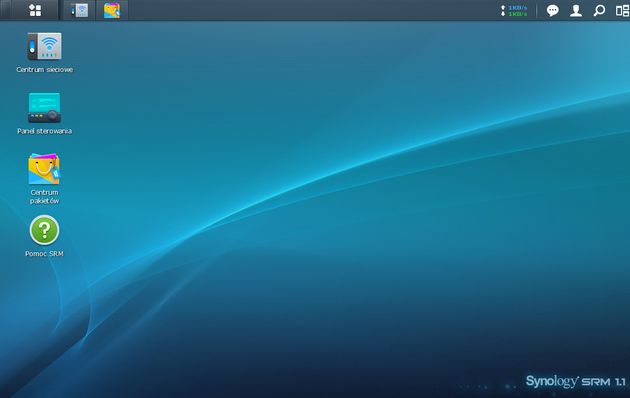
Task: Show the network upload/download speed indicator
Action: tap(513, 11)
